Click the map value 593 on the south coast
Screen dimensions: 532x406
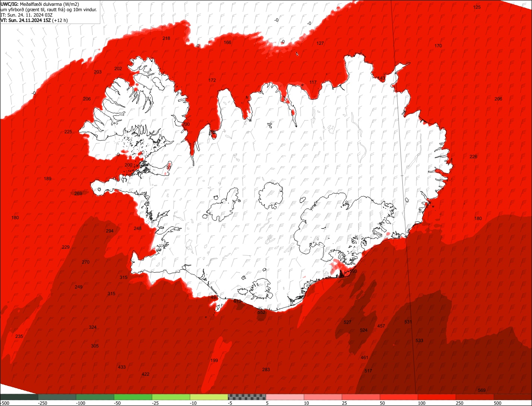(x=353, y=271)
